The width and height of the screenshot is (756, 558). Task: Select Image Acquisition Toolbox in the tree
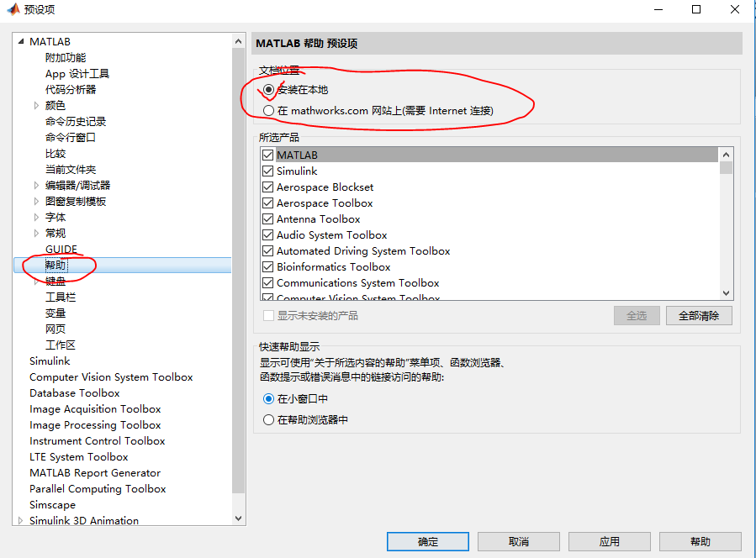pos(95,409)
